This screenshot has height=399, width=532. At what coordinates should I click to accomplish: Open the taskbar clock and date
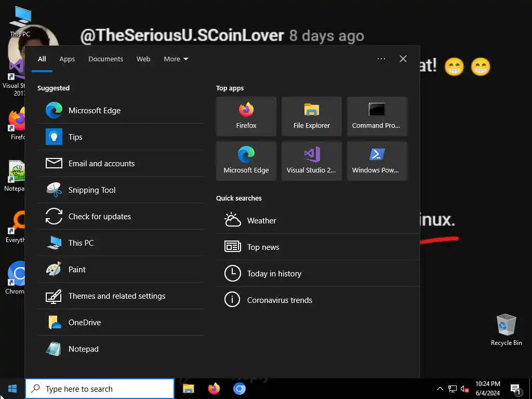[487, 389]
